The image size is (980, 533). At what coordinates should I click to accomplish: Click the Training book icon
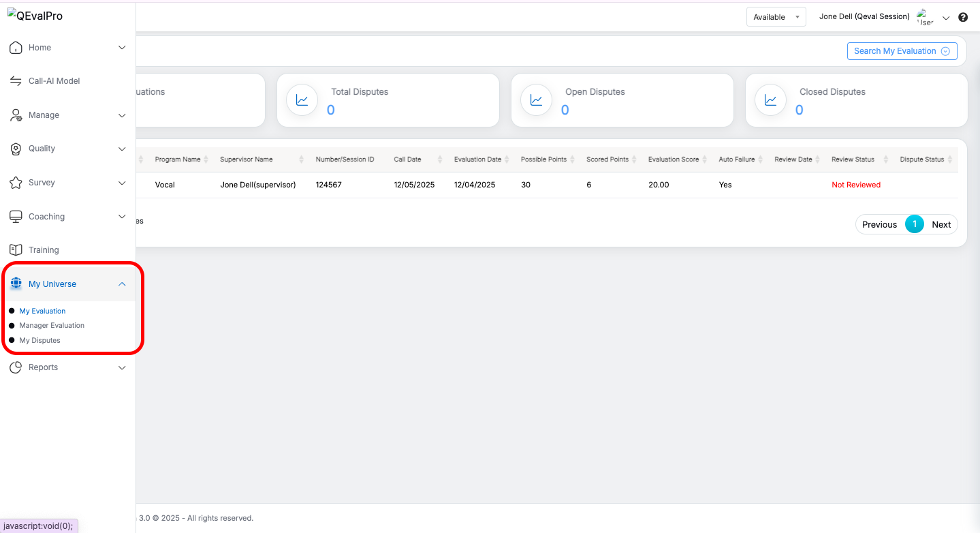pos(16,250)
